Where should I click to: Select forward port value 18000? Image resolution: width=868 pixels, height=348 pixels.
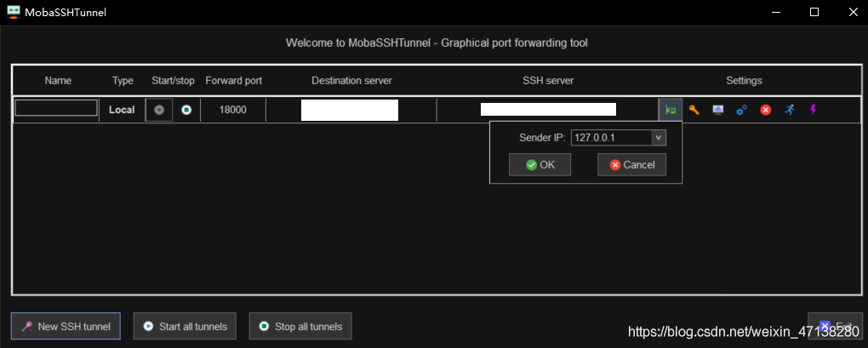[233, 110]
